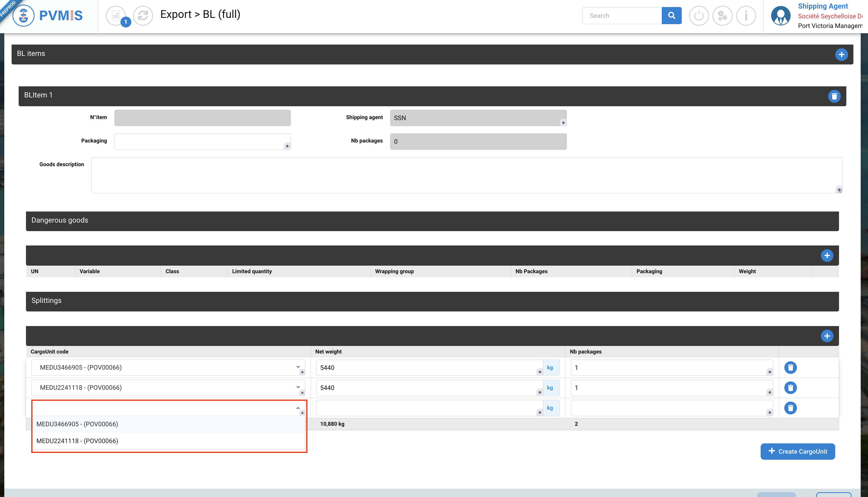
Task: Delete the first splitting row MEDU3466905
Action: pos(790,368)
